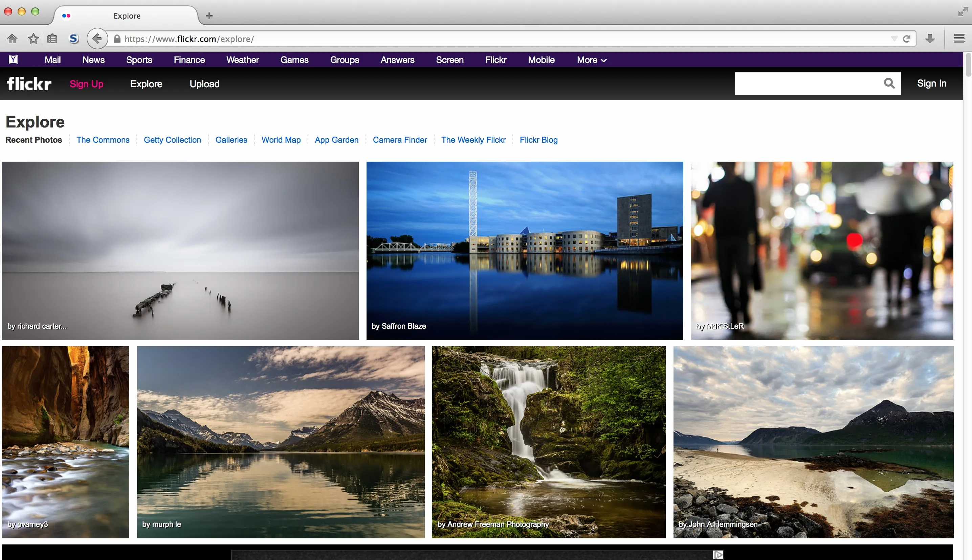This screenshot has width=972, height=560.
Task: Open the Galleries link
Action: [x=231, y=140]
